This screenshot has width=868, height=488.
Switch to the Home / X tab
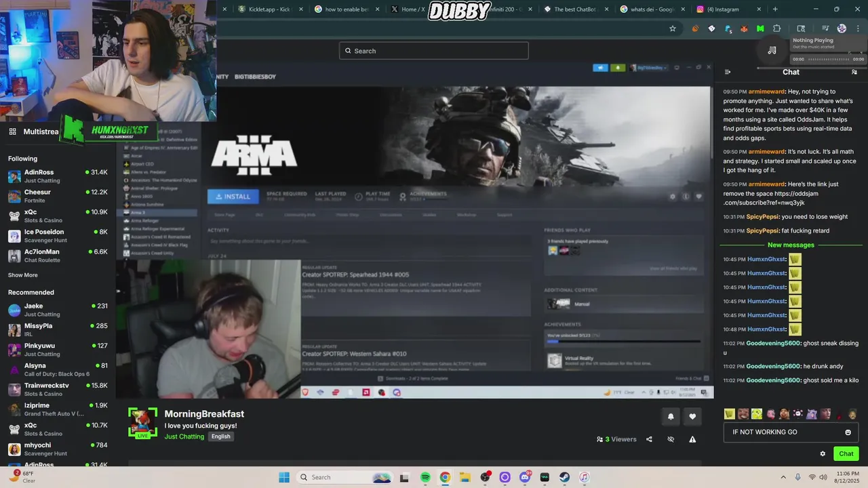coord(411,9)
